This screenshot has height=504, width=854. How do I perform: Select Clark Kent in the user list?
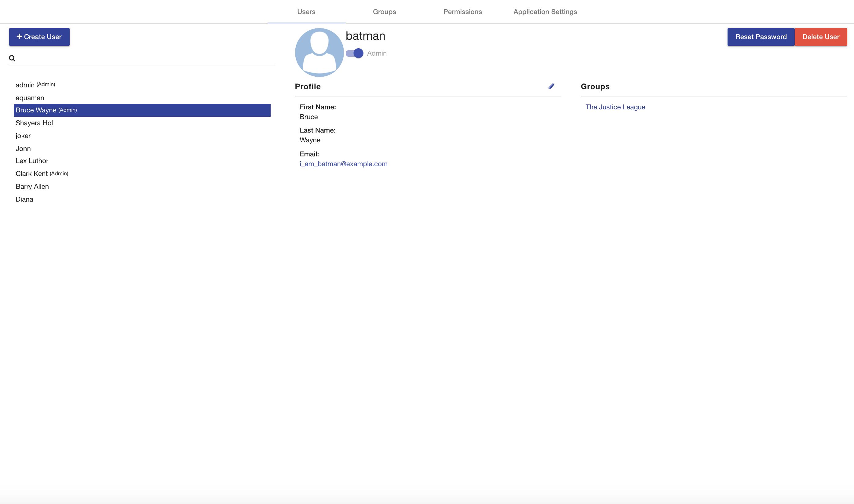tap(31, 173)
